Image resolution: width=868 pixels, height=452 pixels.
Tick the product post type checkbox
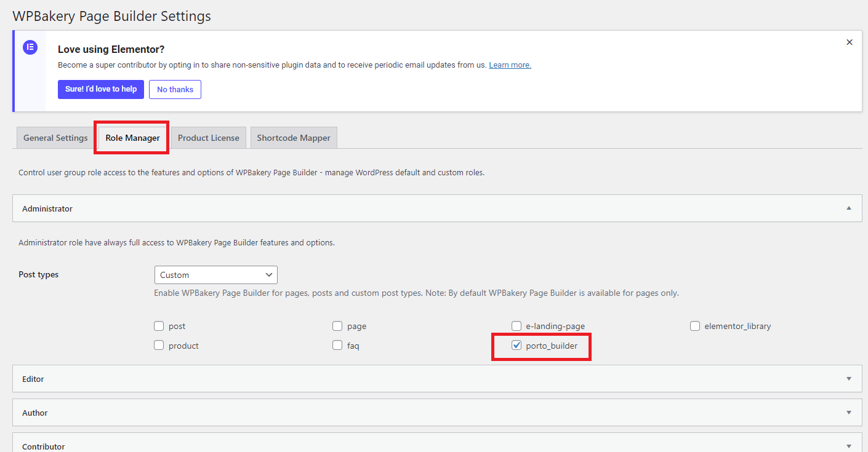[159, 346]
